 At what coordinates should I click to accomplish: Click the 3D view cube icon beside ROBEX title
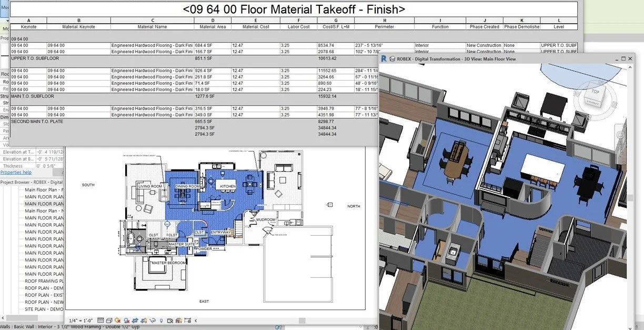(x=392, y=58)
